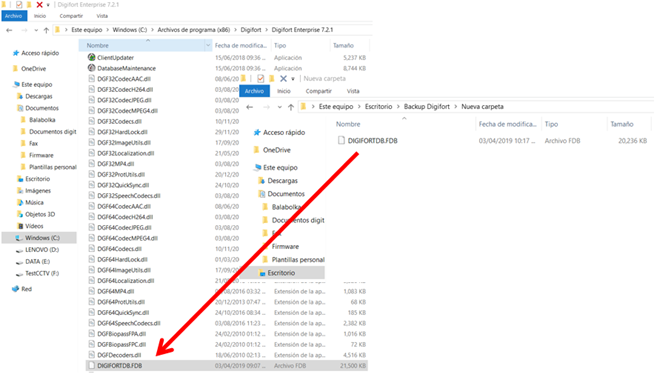Click the TestCCTV (F:) drive
The image size is (657, 377).
[41, 274]
